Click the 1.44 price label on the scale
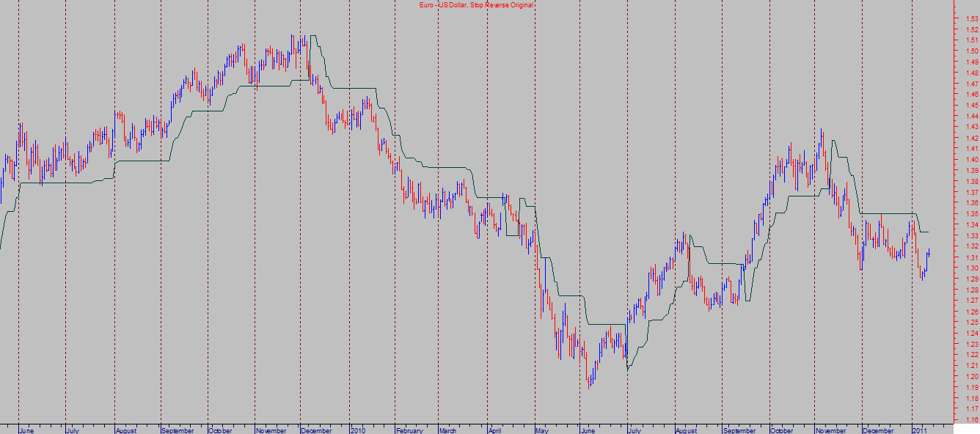 point(972,116)
